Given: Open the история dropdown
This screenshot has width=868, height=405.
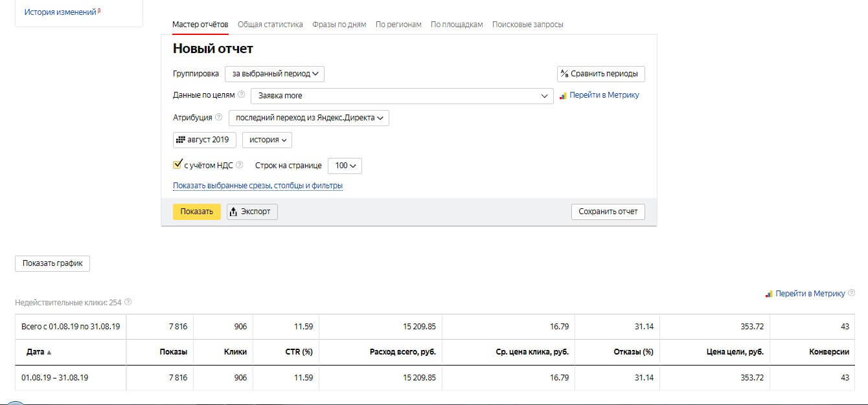Looking at the screenshot, I should pos(267,140).
